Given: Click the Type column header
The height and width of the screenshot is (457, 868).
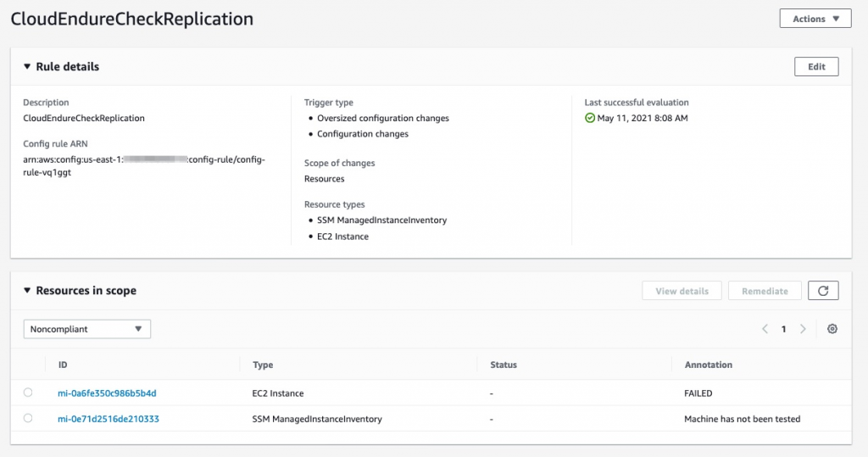Looking at the screenshot, I should (x=263, y=365).
